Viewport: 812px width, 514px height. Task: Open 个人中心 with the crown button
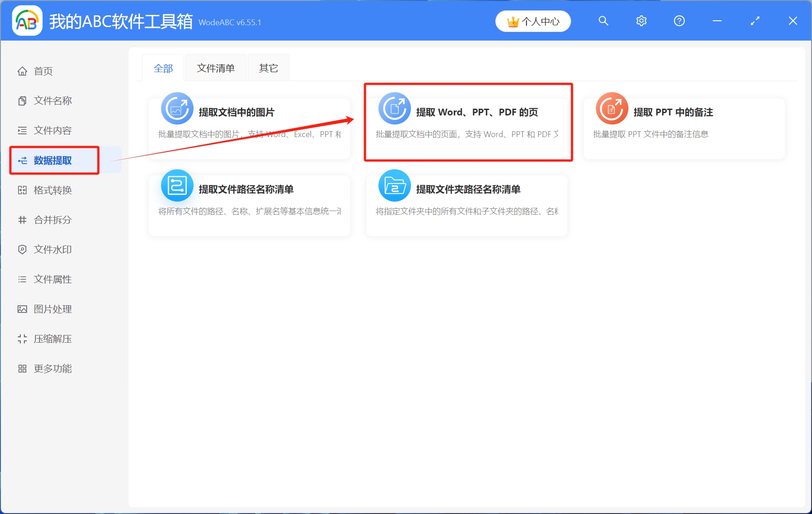click(x=533, y=21)
